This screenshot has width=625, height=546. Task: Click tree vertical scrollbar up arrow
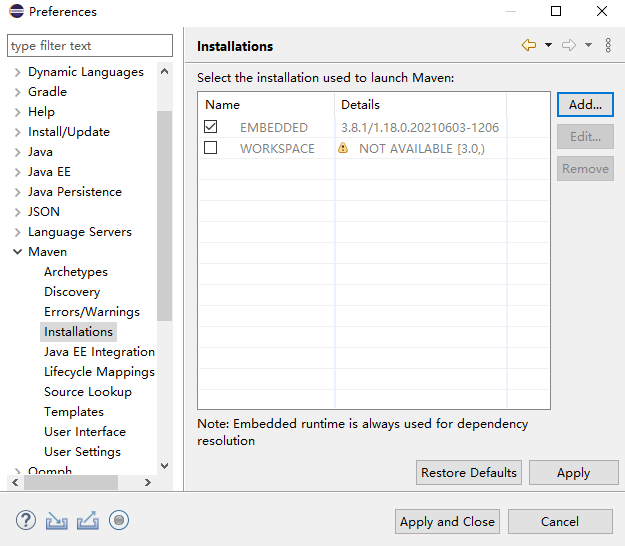(164, 71)
